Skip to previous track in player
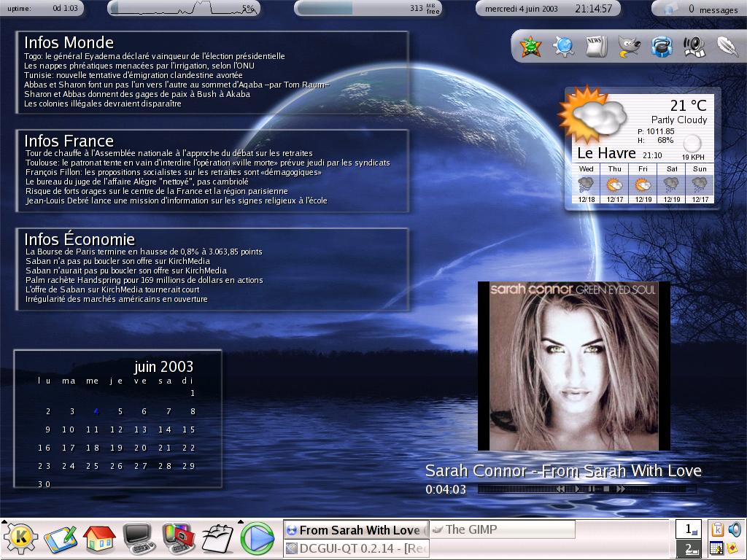 [561, 489]
